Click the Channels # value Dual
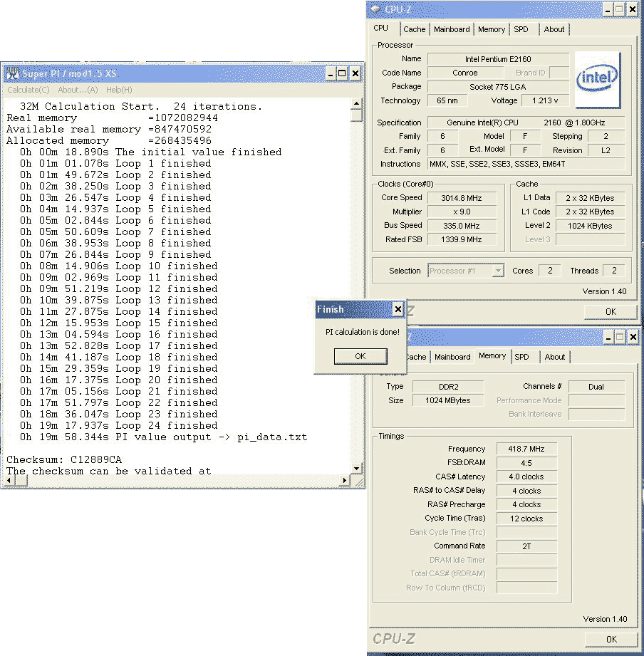The height and width of the screenshot is (656, 644). tap(596, 387)
